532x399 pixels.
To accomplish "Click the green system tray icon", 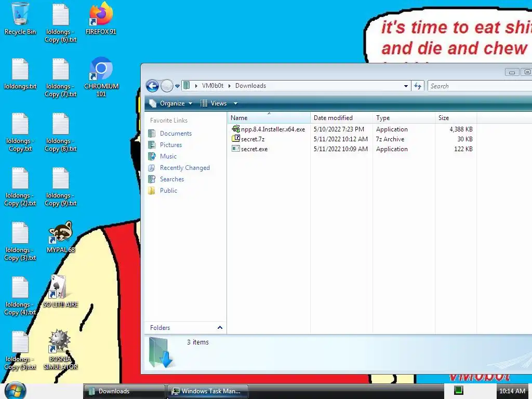I will [458, 390].
